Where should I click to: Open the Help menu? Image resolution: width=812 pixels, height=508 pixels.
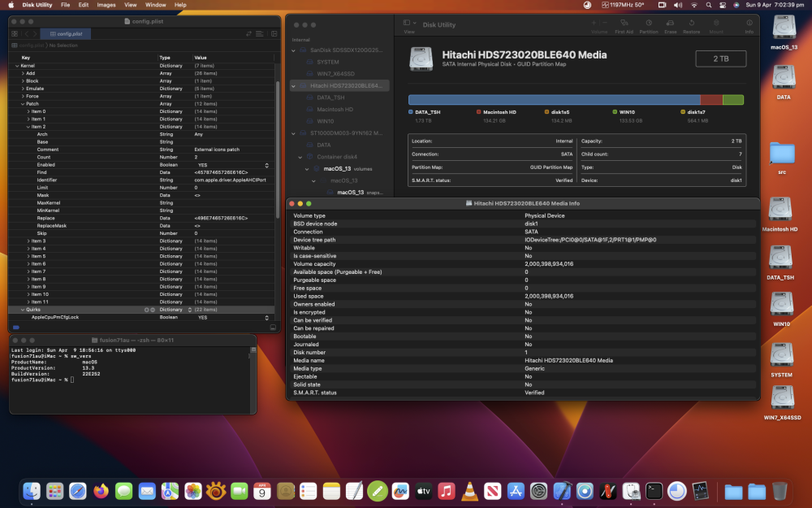(x=180, y=5)
